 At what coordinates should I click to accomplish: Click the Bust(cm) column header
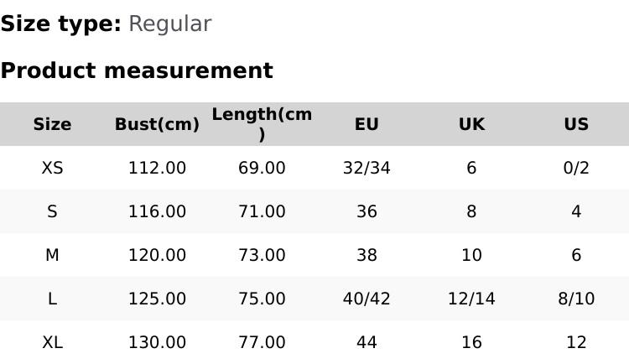pyautogui.click(x=157, y=124)
